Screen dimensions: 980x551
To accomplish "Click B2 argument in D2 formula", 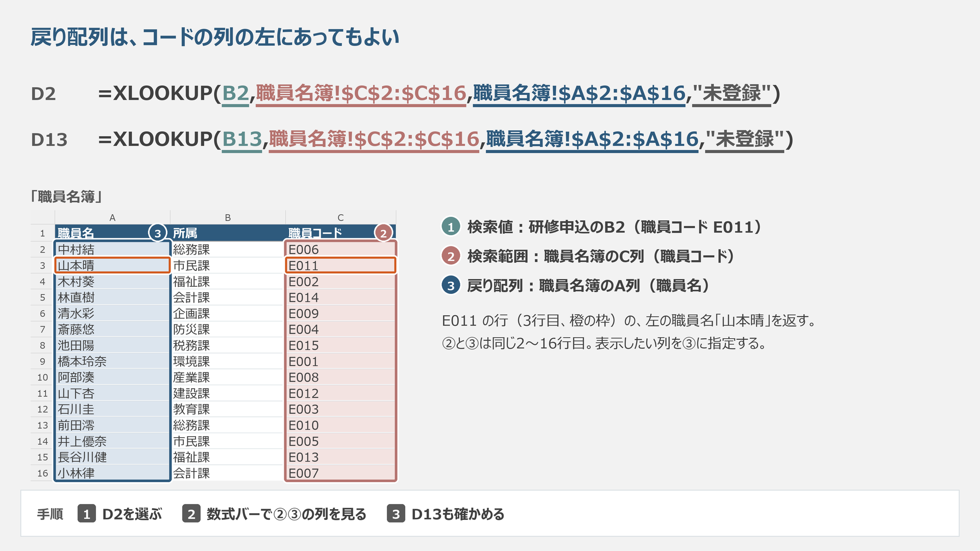I will (x=235, y=93).
